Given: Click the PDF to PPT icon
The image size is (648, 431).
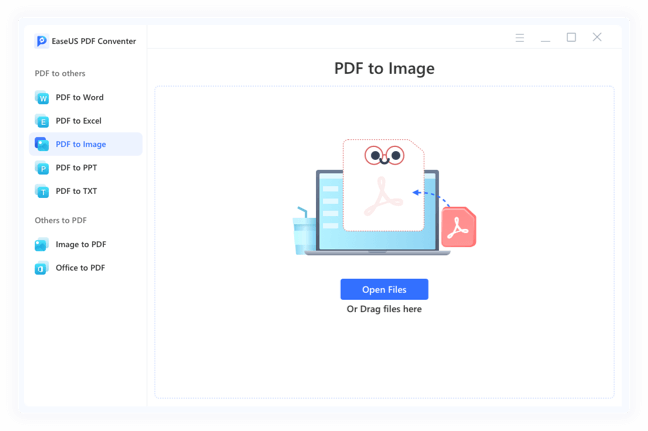Looking at the screenshot, I should pos(42,168).
